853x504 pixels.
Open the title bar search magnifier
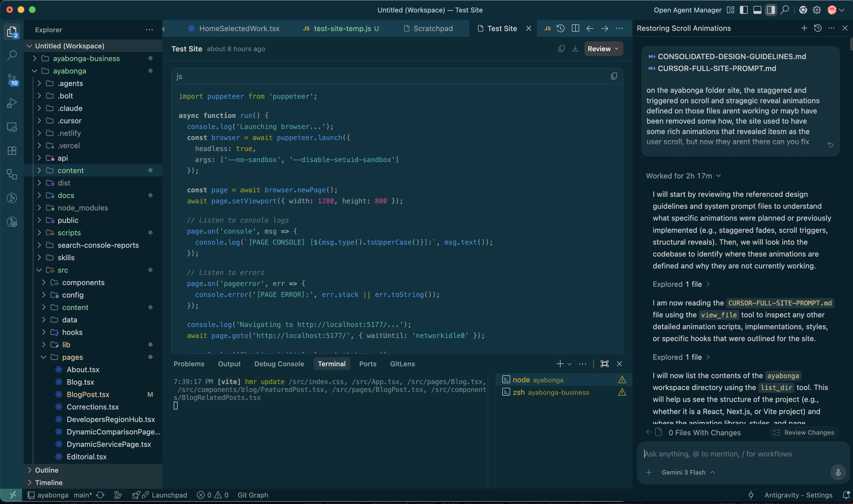pos(785,10)
